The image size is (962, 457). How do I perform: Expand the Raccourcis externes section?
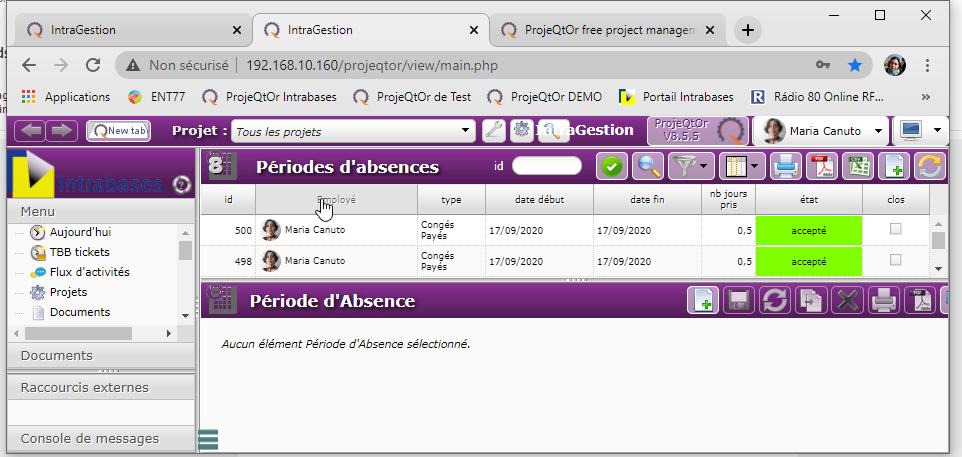(x=101, y=388)
